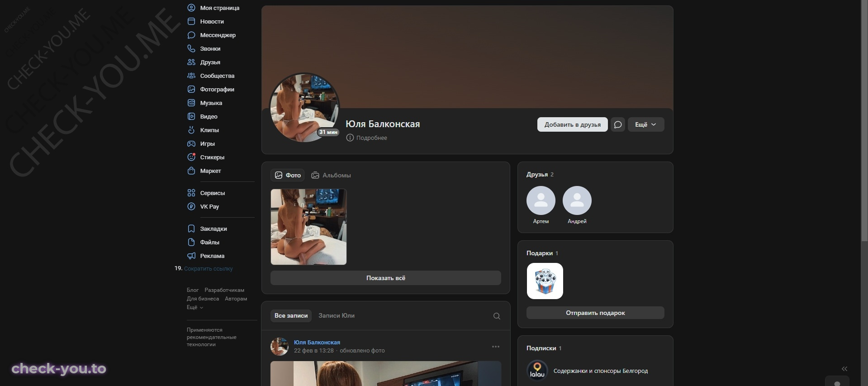Image resolution: width=868 pixels, height=386 pixels.
Task: Open the round profile avatar in the header
Action: (304, 108)
